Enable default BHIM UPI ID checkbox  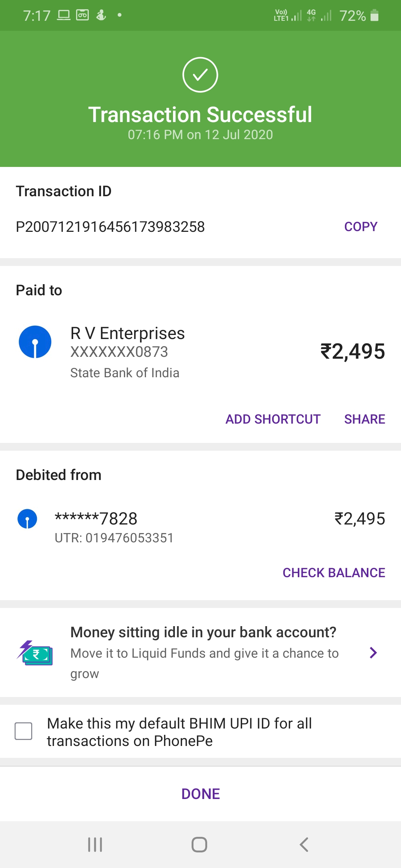(x=23, y=731)
